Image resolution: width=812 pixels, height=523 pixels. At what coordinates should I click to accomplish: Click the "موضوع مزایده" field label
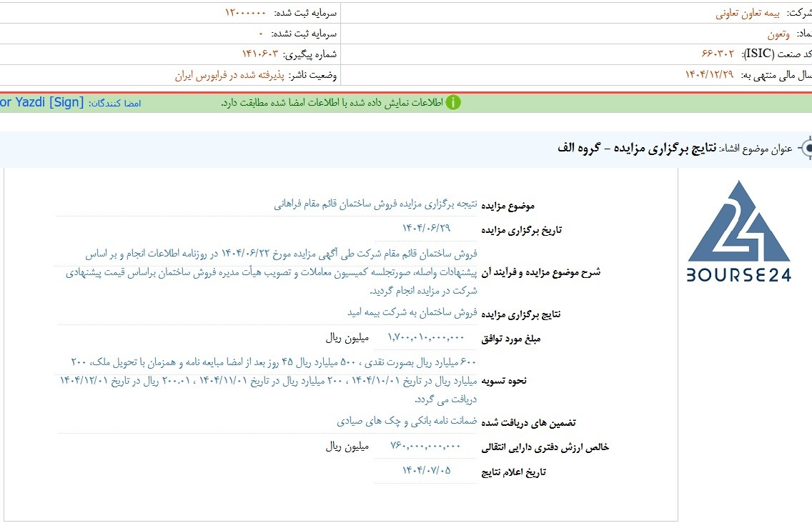pyautogui.click(x=508, y=206)
